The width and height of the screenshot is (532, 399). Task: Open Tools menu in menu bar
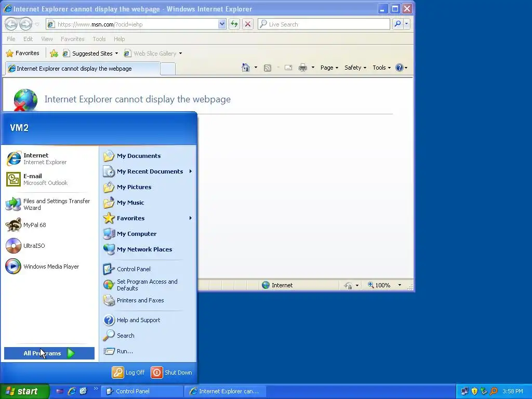click(x=99, y=39)
